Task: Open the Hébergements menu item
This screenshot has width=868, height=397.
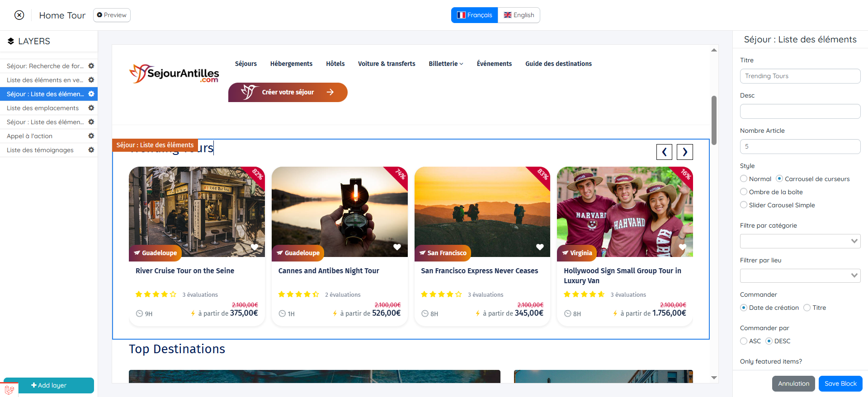Action: coord(291,64)
